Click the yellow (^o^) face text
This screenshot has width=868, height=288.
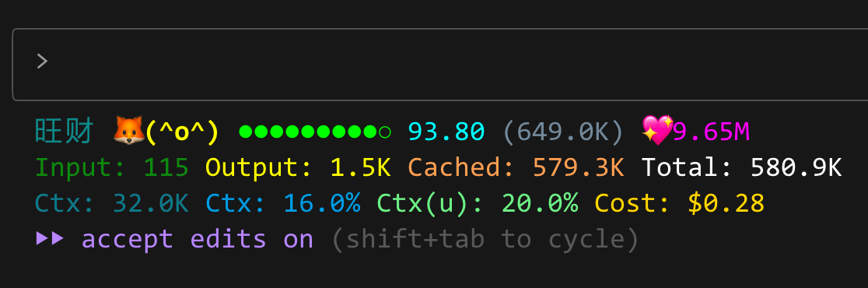(x=182, y=132)
